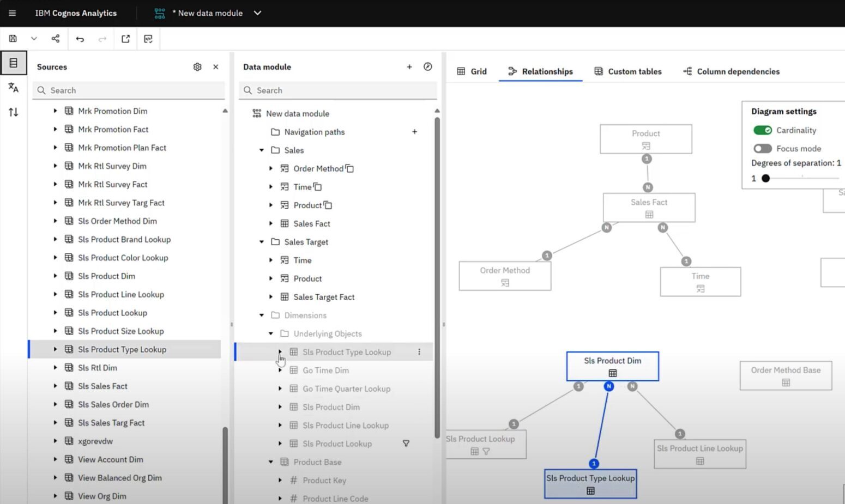The width and height of the screenshot is (845, 504).
Task: Enable Focus mode in Diagram settings
Action: point(762,148)
